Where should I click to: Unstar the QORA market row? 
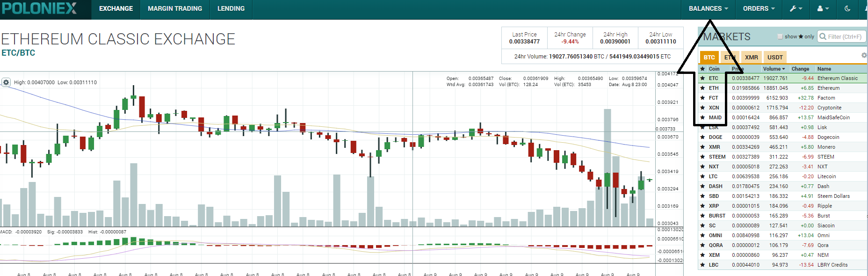(702, 245)
